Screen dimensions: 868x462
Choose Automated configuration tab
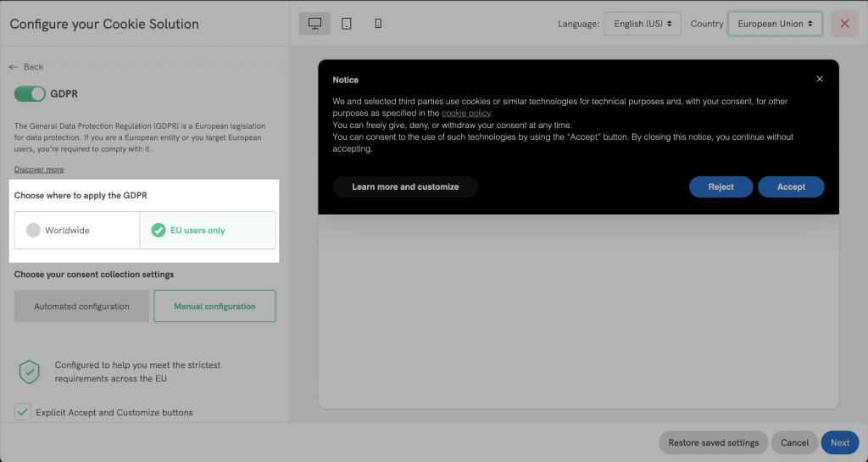click(81, 306)
